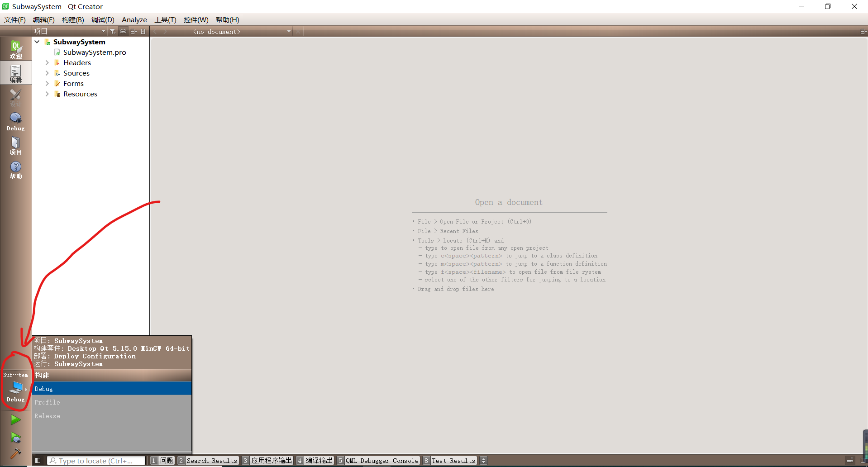Open the kit selector for Sub···tem Debug
Image resolution: width=868 pixels, height=467 pixels.
(16, 387)
